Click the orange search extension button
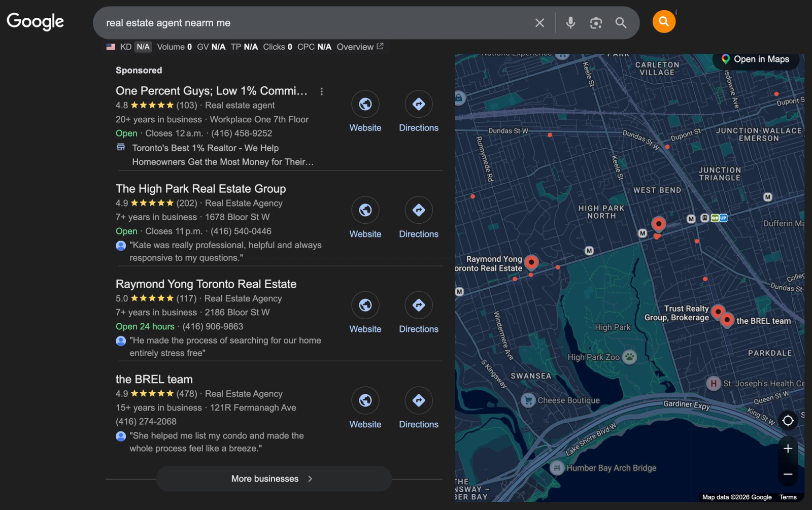Viewport: 812px width, 510px height. 664,21
